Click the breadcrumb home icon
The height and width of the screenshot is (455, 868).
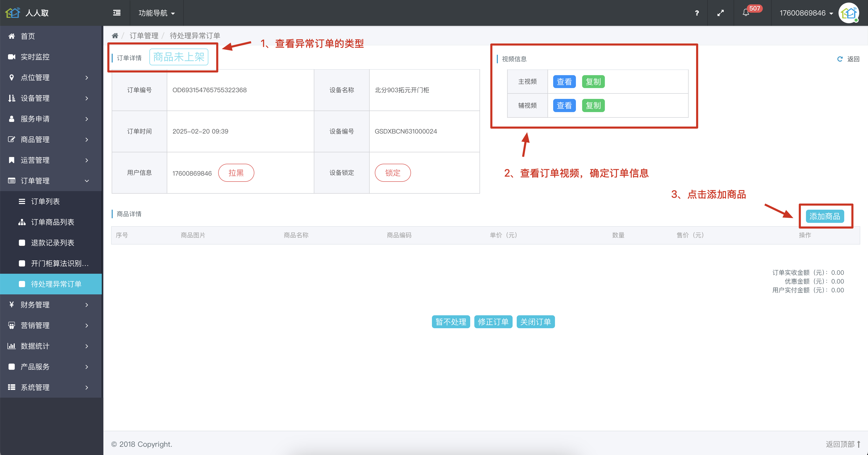click(115, 36)
